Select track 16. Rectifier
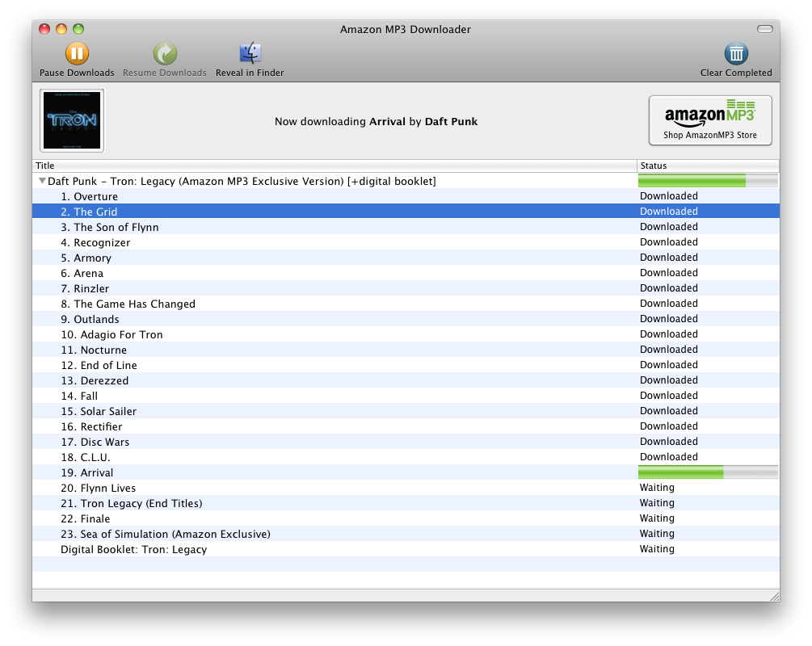This screenshot has height=646, width=812. 406,426
